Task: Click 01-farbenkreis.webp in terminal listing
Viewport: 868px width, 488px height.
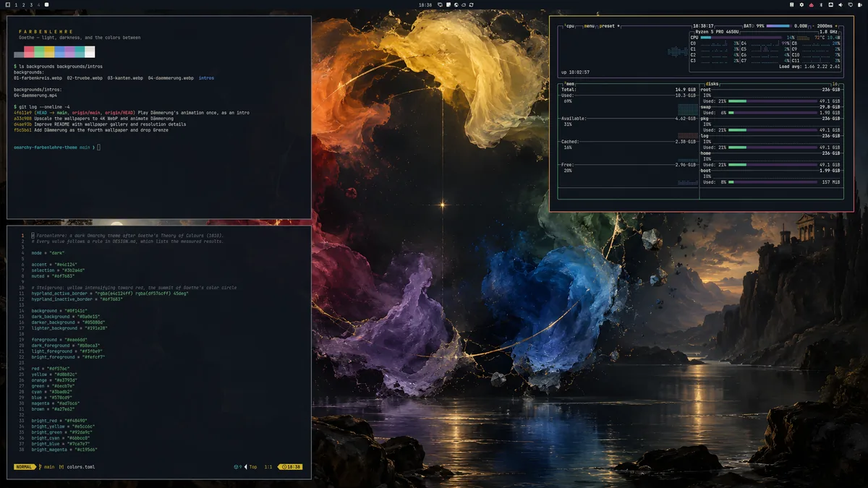Action: (38, 78)
